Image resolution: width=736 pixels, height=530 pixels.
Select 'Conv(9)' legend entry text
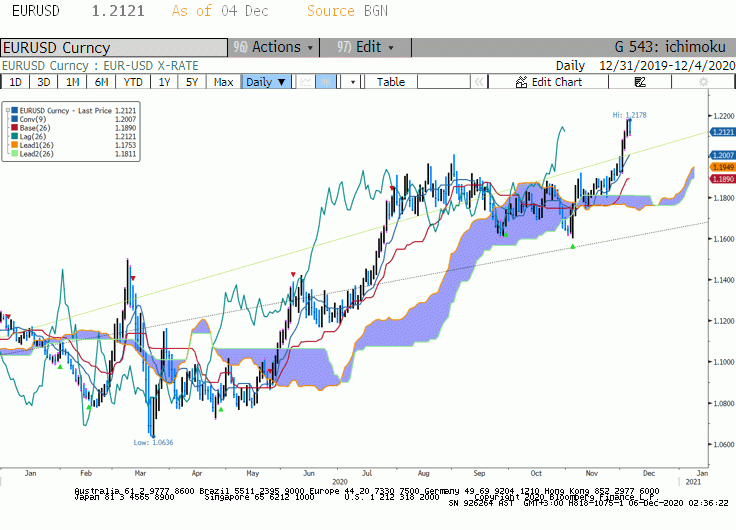(33, 119)
